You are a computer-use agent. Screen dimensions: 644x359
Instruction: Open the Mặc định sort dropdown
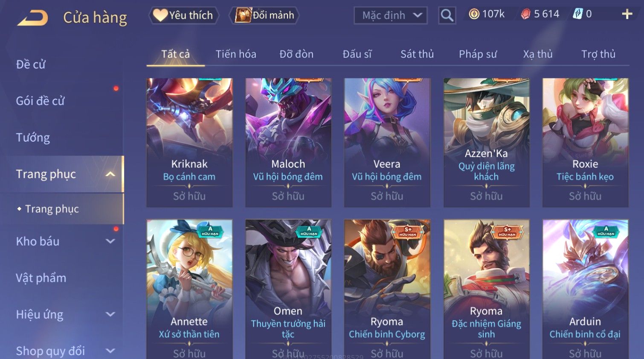coord(391,15)
